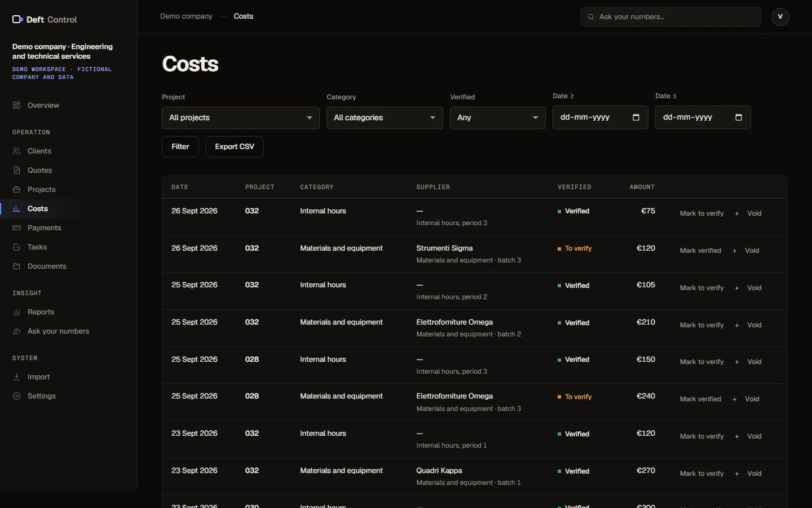Open Reports chart icon in sidebar

coord(16,312)
